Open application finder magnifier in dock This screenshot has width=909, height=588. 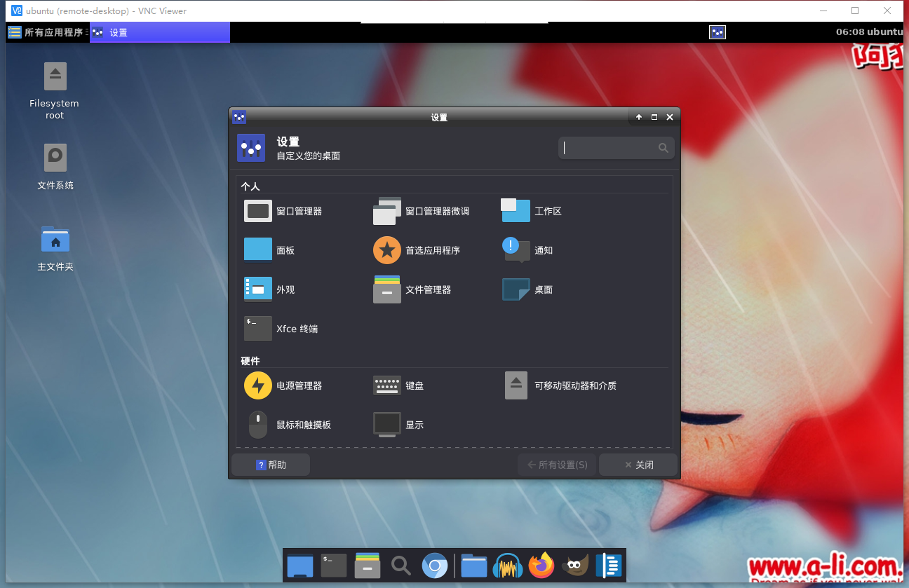pos(401,566)
